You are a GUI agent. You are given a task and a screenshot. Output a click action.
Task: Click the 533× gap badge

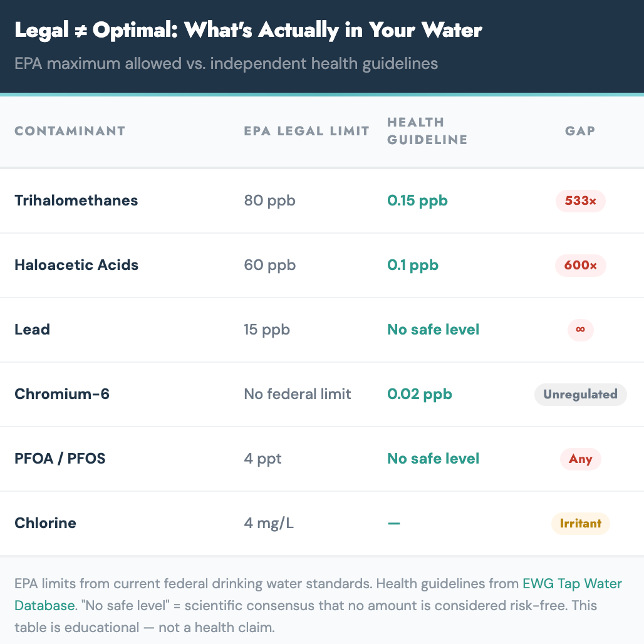[580, 201]
